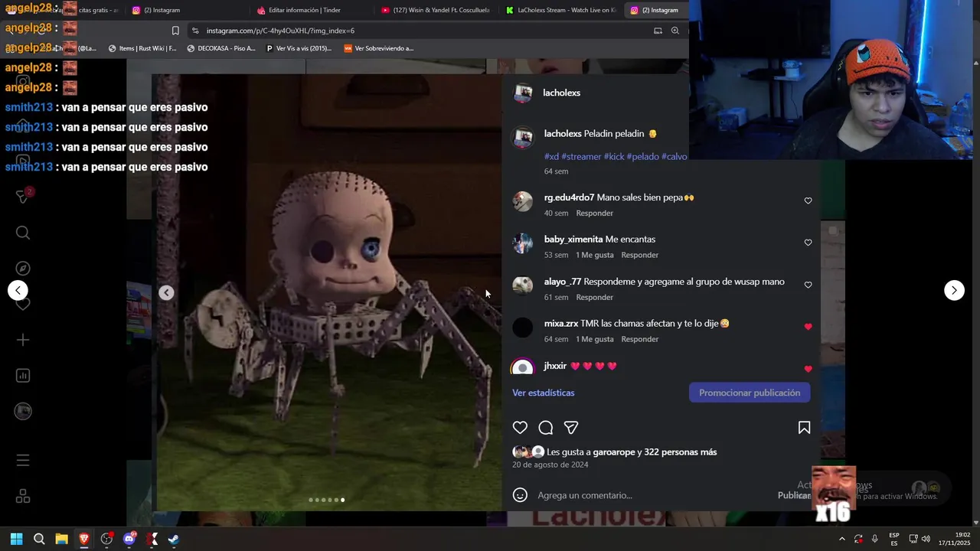
Task: Open Instagram messages with notification badge
Action: pos(23,196)
